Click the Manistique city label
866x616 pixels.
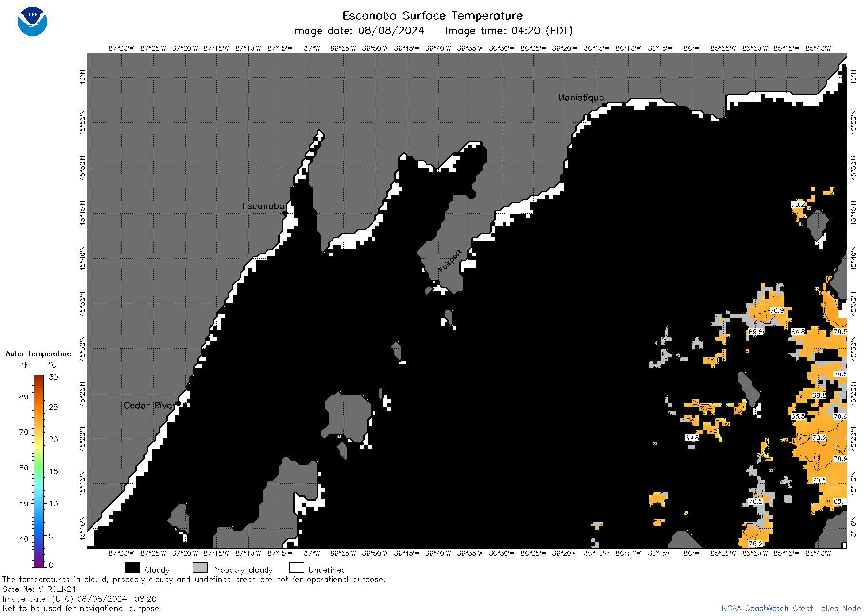(x=581, y=97)
